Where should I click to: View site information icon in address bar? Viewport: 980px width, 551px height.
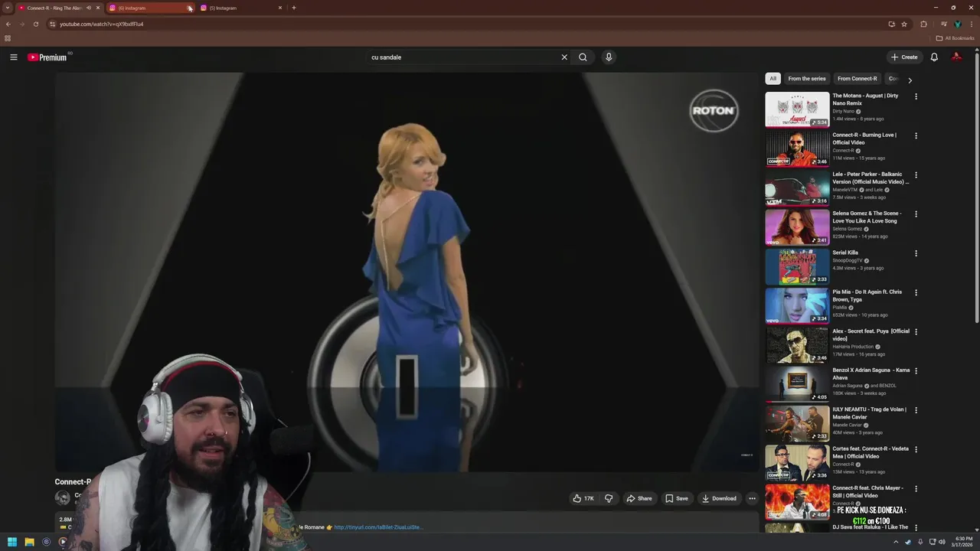pos(52,24)
